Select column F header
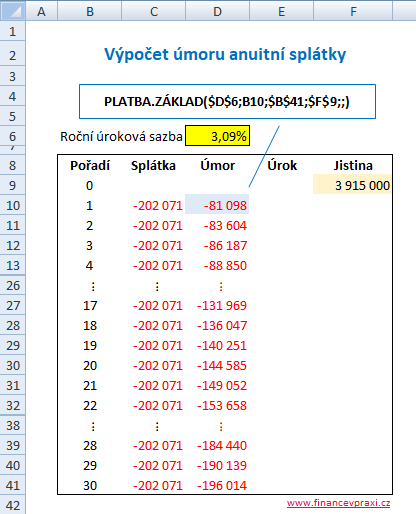This screenshot has width=416, height=514. (353, 11)
